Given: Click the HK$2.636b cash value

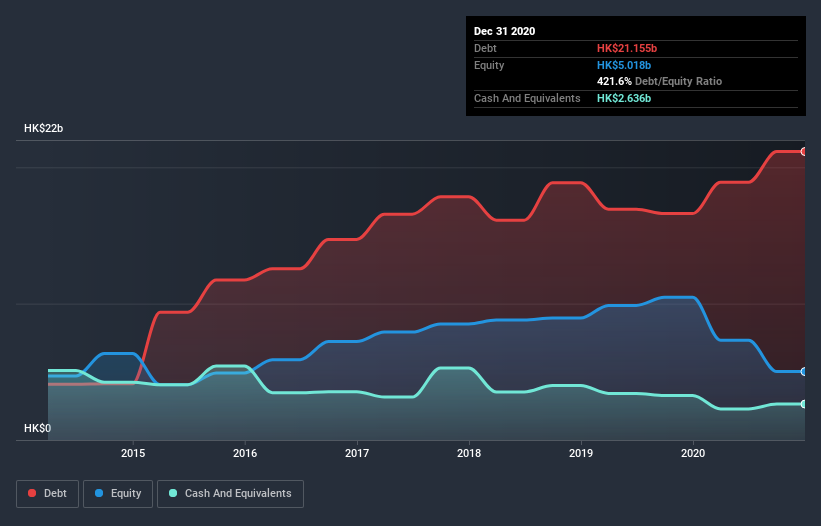Looking at the screenshot, I should [624, 98].
